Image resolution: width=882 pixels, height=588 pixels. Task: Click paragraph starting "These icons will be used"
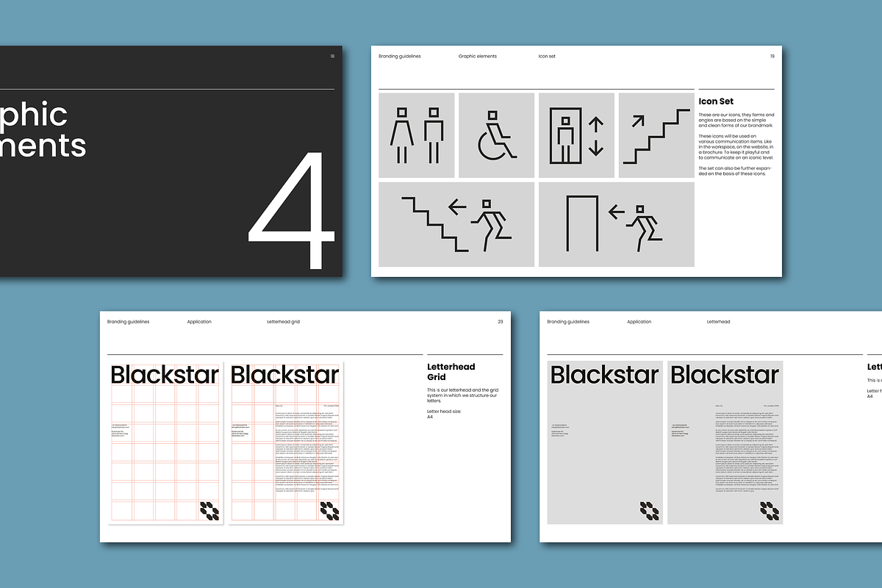pyautogui.click(x=736, y=147)
